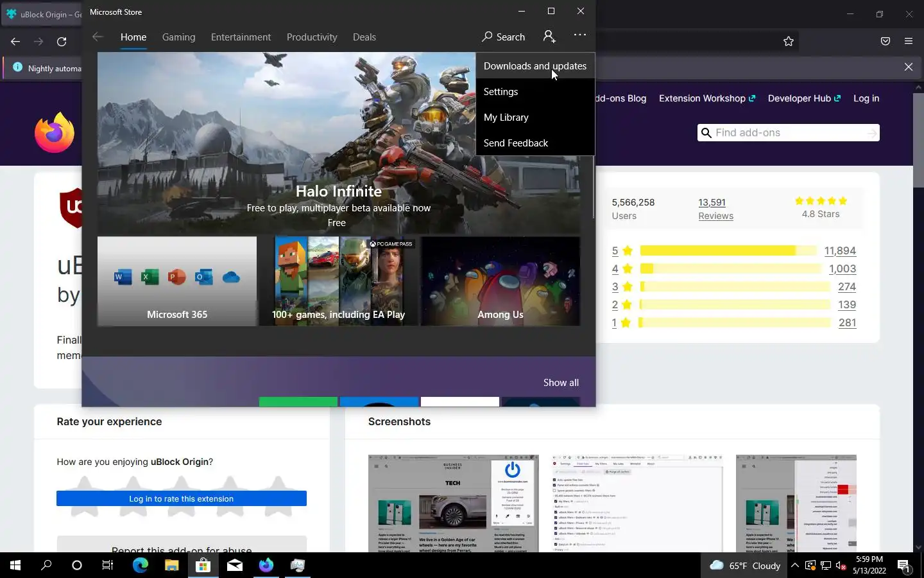Open the Microsoft 365 tile
The image size is (924, 578).
[x=177, y=281]
